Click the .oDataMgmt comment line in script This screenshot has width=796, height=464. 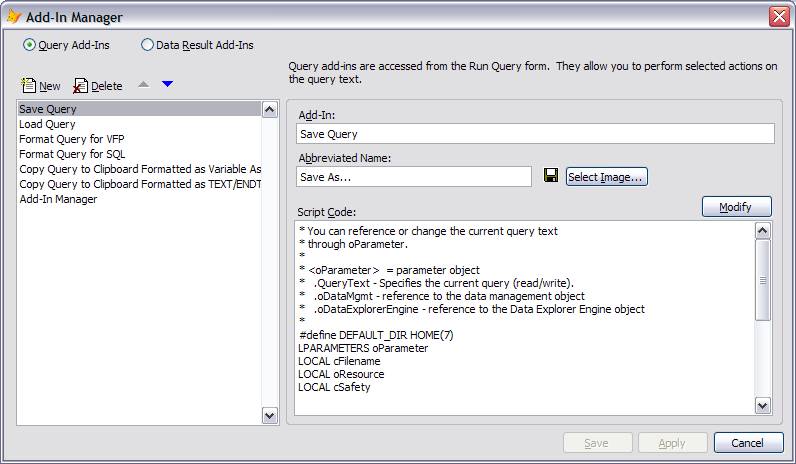pos(442,296)
